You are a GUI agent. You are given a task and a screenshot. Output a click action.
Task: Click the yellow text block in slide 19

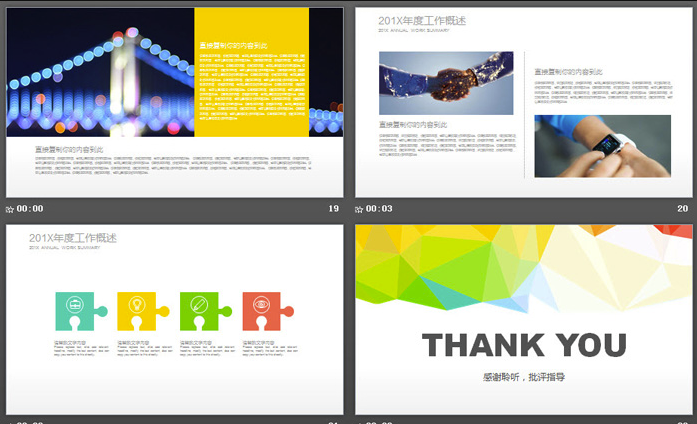click(x=252, y=72)
